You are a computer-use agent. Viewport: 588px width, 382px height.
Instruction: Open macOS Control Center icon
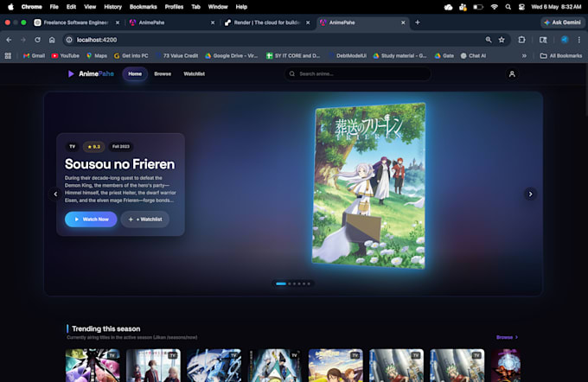pos(521,7)
